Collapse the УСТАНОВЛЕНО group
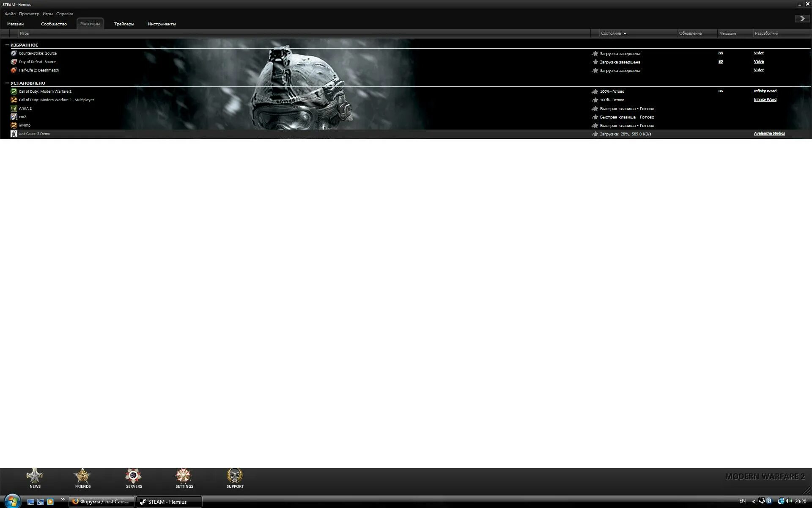 (7, 83)
